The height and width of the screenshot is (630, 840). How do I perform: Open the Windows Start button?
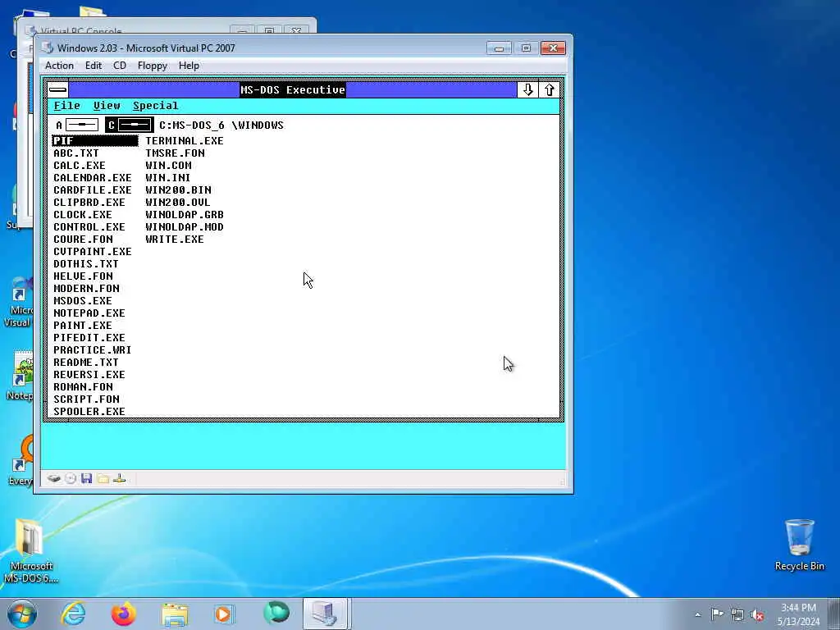coord(22,614)
